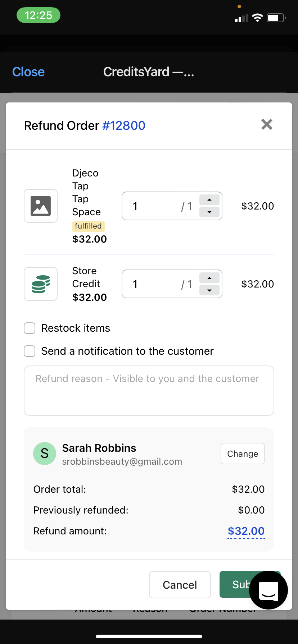The height and width of the screenshot is (644, 298).
Task: Click Sarah Robbins' avatar circle
Action: tap(45, 454)
